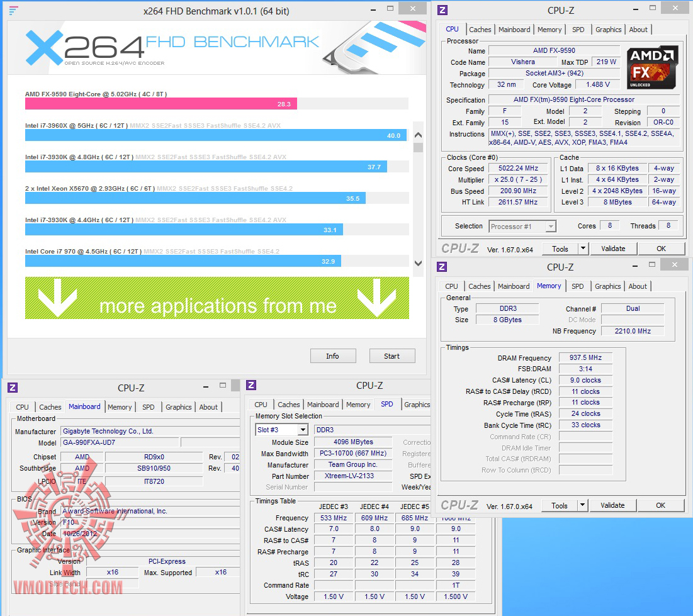The height and width of the screenshot is (616, 693).
Task: Click the x264 benchmark app icon
Action: coord(14,11)
